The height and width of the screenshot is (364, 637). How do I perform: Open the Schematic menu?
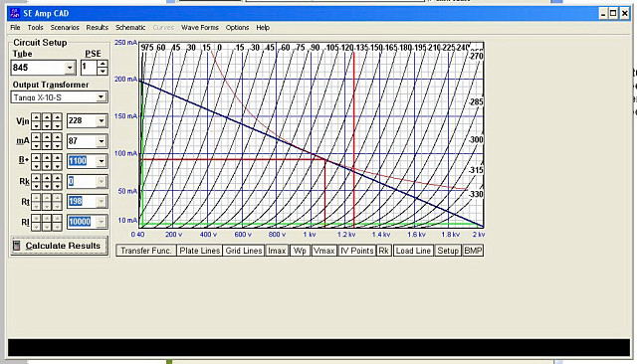130,28
